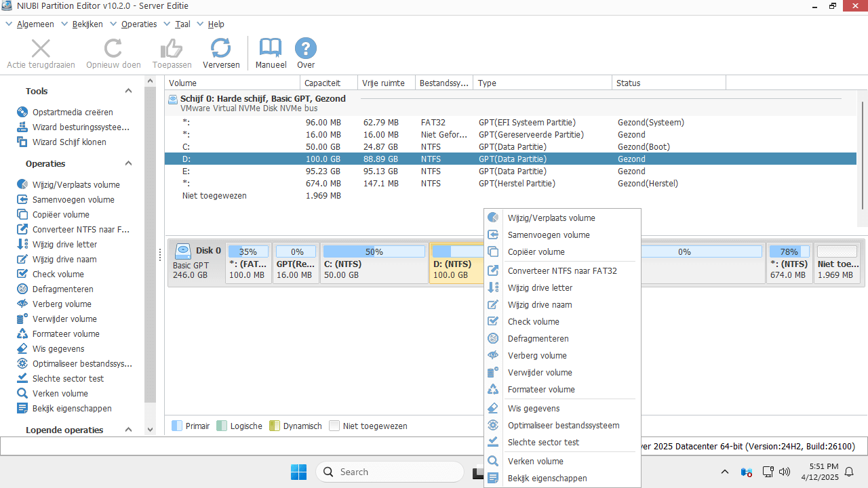868x488 pixels.
Task: Collapse the Operaties sidebar section
Action: 128,164
